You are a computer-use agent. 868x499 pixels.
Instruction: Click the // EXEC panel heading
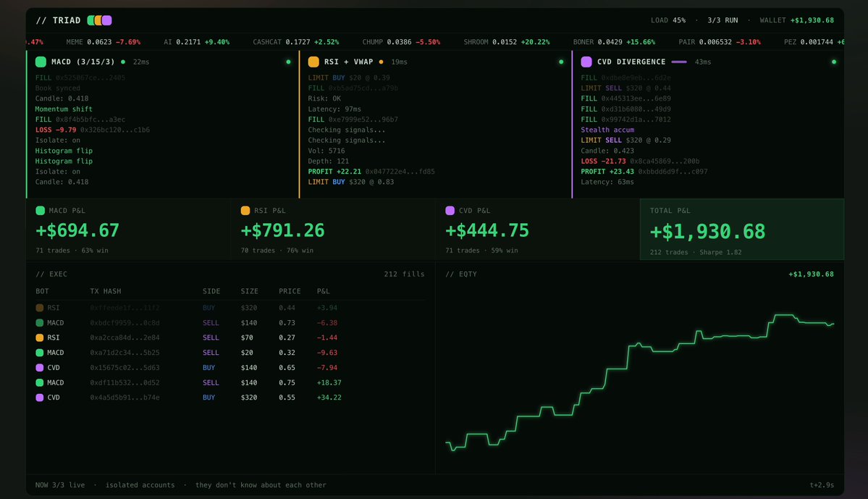click(51, 274)
